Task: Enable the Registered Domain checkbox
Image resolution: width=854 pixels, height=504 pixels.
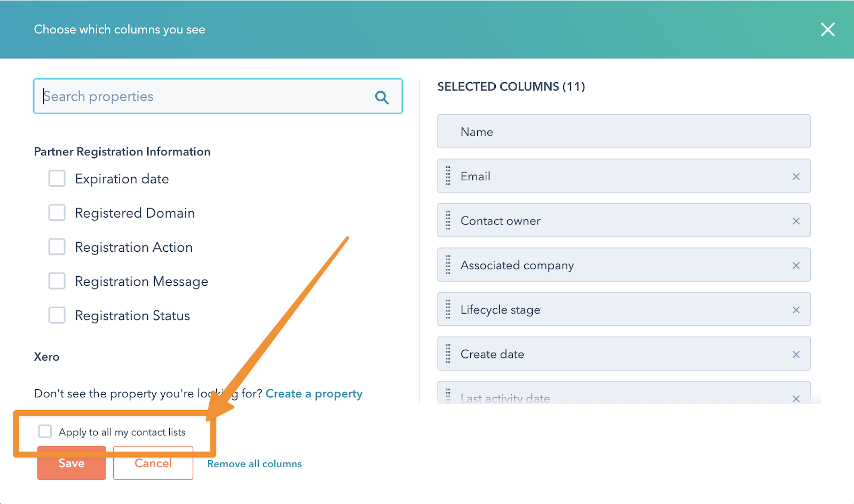Action: coord(57,213)
